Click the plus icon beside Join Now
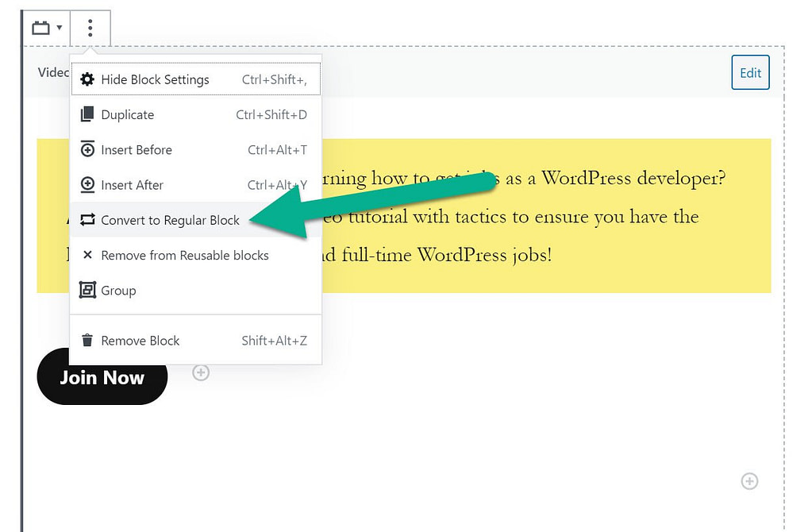Image resolution: width=812 pixels, height=532 pixels. pyautogui.click(x=201, y=372)
